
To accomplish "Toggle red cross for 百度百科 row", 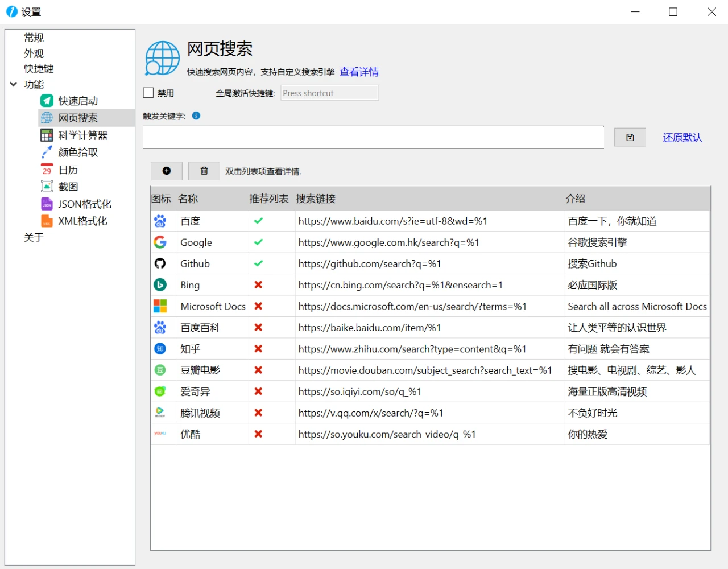I will tap(258, 328).
